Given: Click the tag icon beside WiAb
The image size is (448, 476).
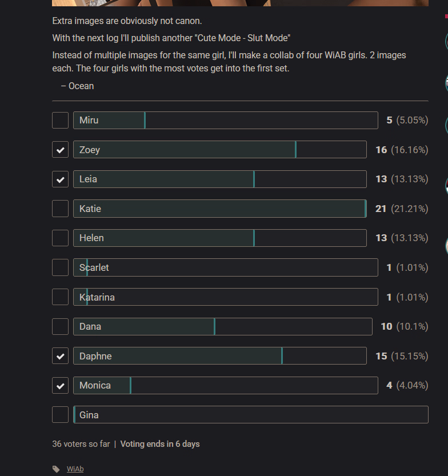Looking at the screenshot, I should [56, 469].
